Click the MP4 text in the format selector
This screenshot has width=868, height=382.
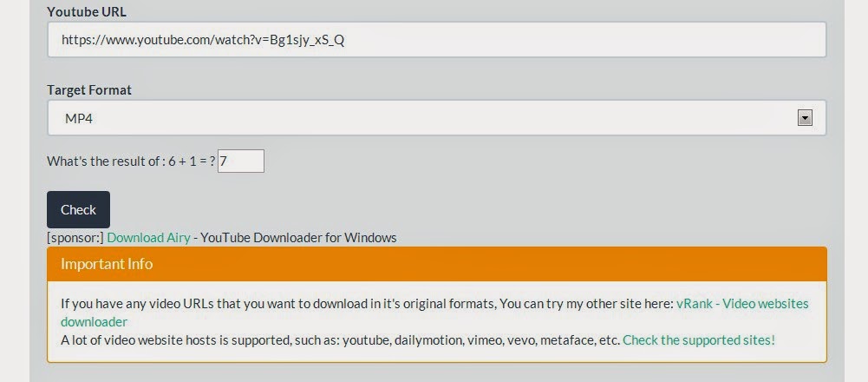point(79,118)
